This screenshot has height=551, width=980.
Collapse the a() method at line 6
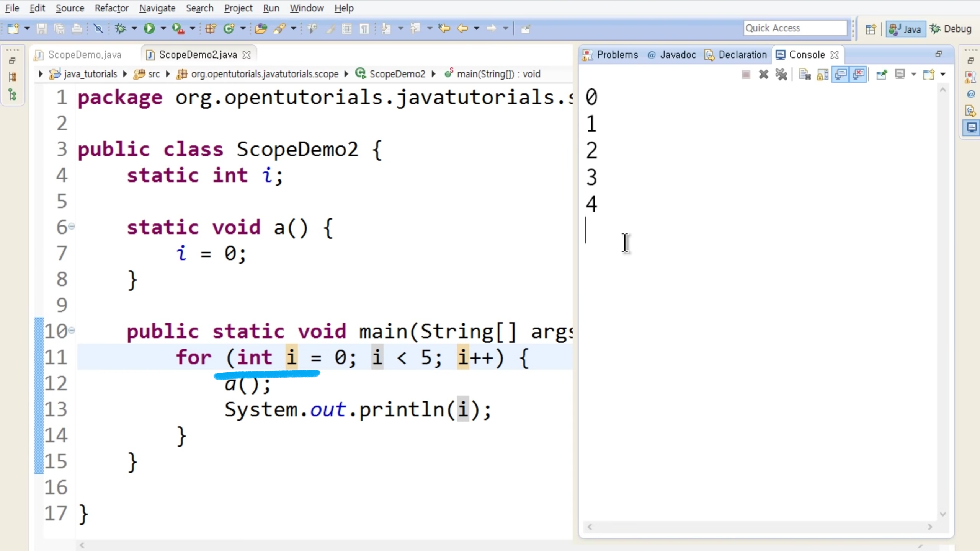point(72,227)
